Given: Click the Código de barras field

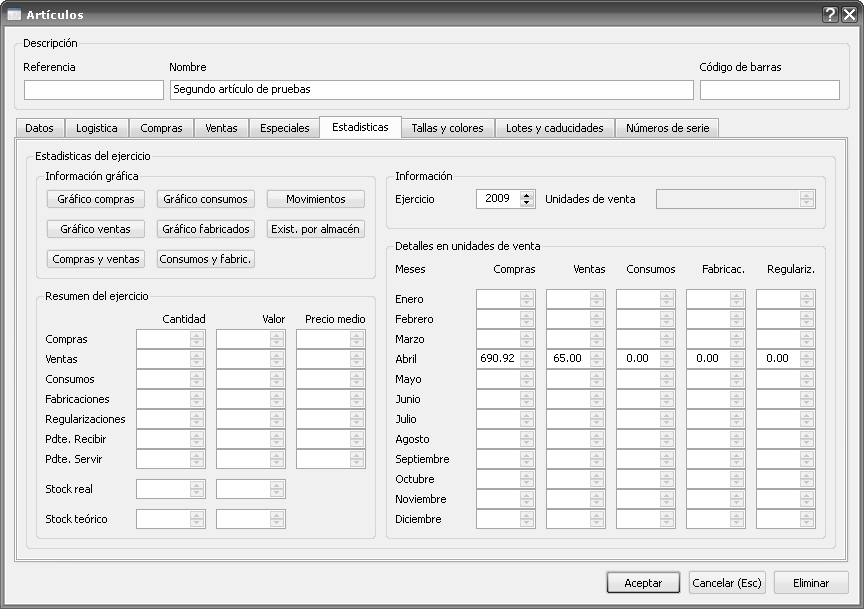Looking at the screenshot, I should pos(769,90).
